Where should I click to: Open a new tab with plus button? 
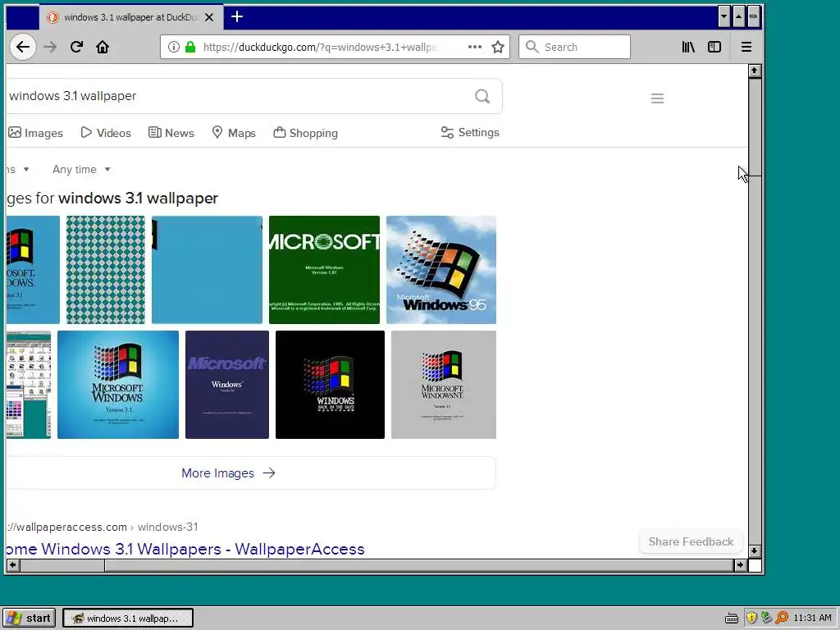(x=237, y=17)
